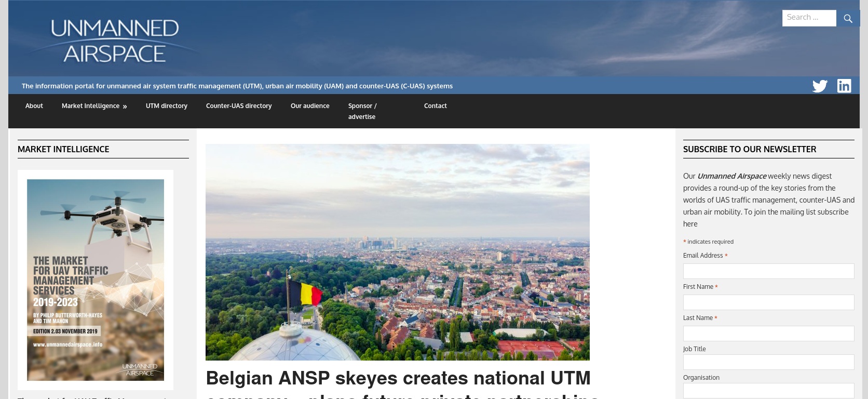Image resolution: width=868 pixels, height=399 pixels.
Task: Select Our audience in navigation
Action: point(310,106)
